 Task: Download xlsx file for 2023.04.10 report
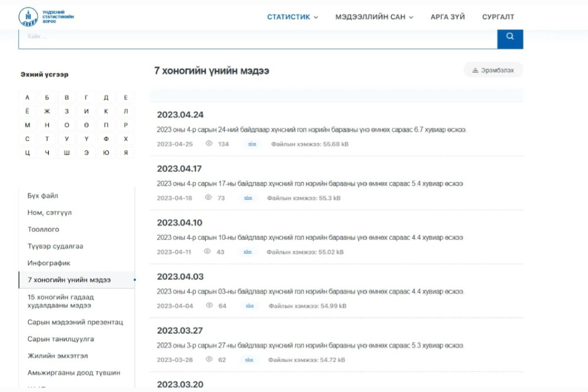248,252
